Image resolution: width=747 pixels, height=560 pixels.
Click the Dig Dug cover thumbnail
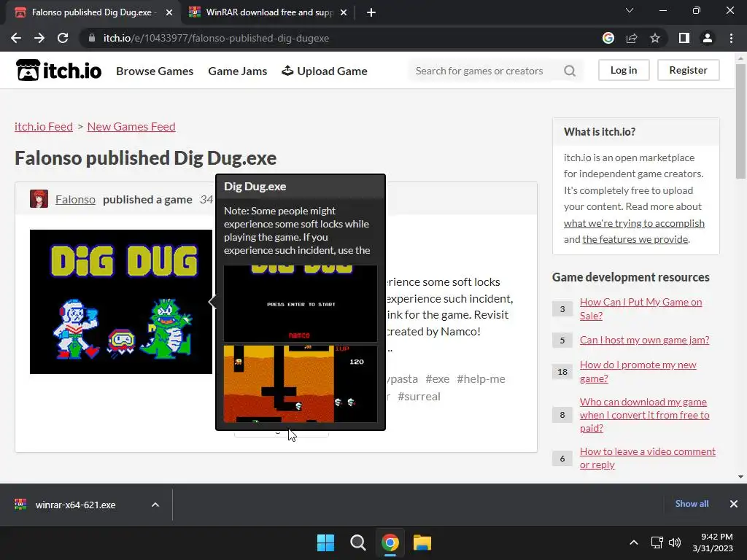[121, 301]
